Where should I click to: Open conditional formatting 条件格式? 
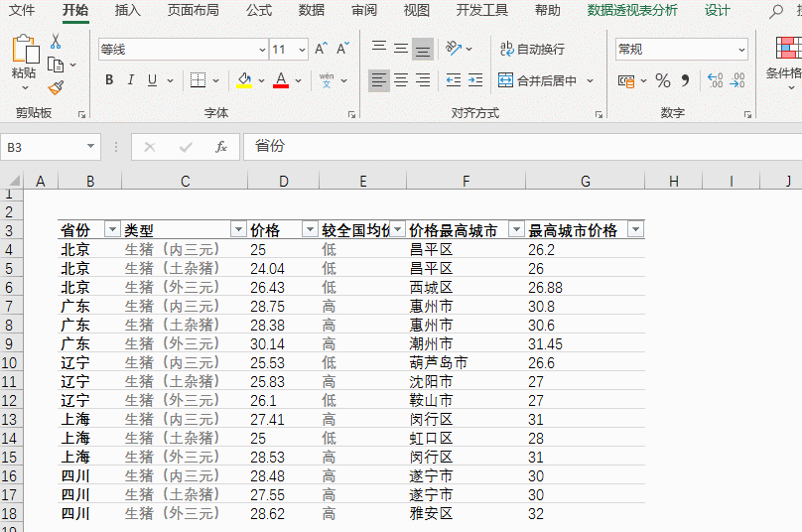(x=785, y=62)
